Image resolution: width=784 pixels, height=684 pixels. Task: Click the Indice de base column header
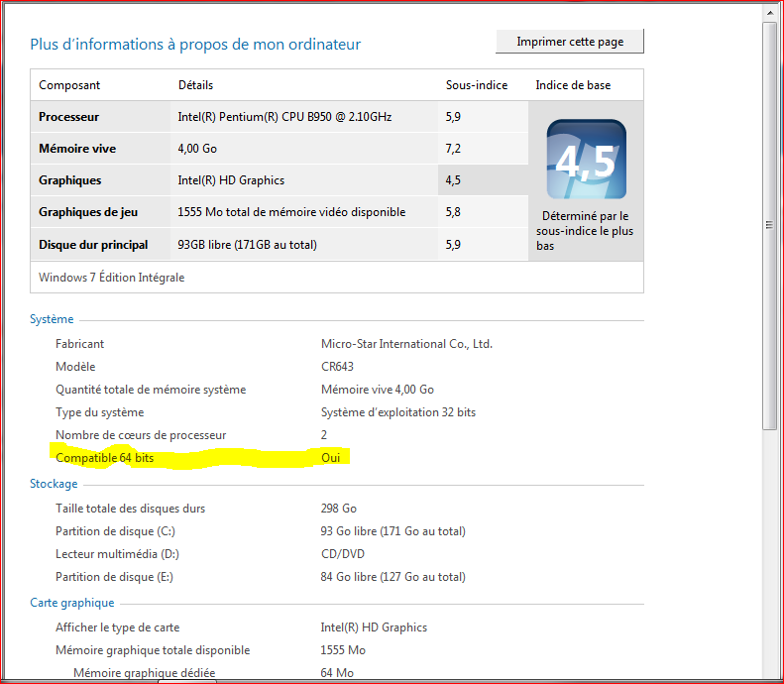point(573,85)
